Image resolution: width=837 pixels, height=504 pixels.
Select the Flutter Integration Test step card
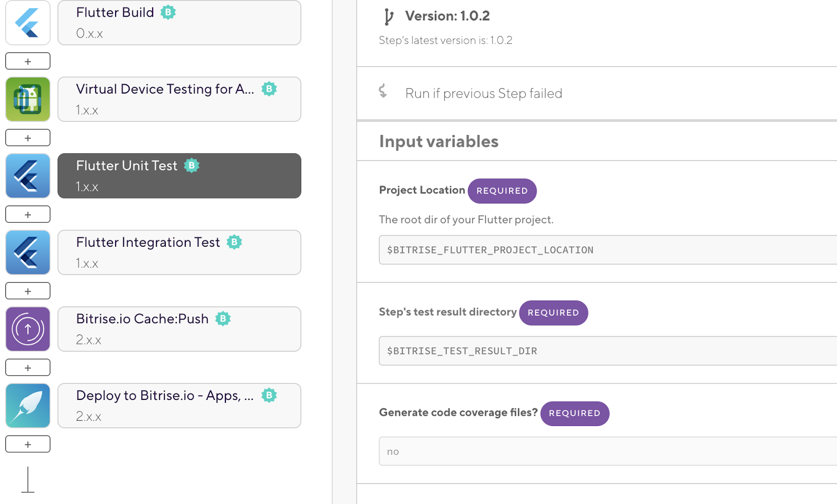179,253
